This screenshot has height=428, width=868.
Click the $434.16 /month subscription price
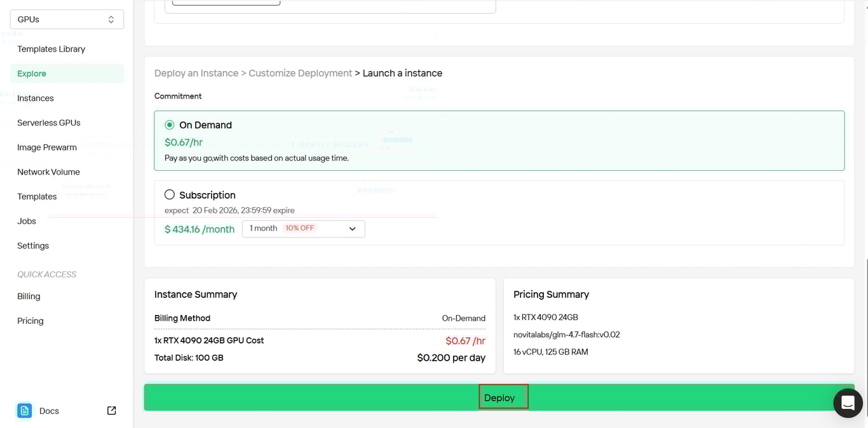pos(200,229)
